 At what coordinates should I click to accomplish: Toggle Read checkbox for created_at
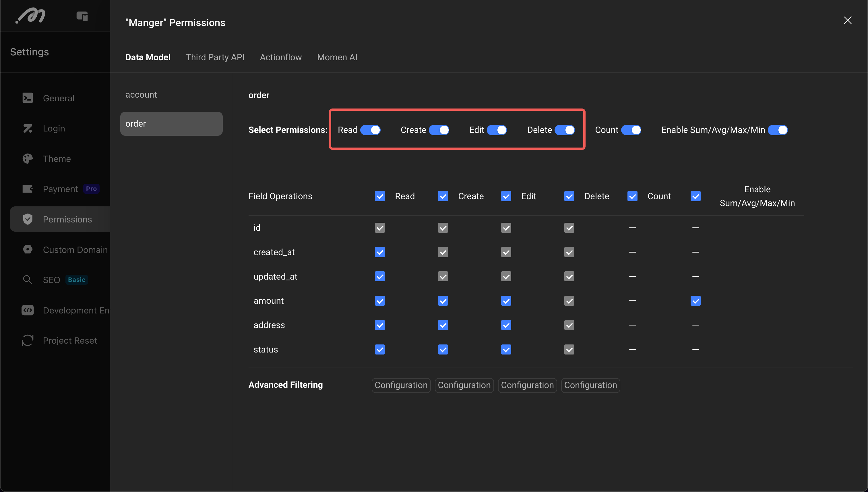pyautogui.click(x=380, y=252)
